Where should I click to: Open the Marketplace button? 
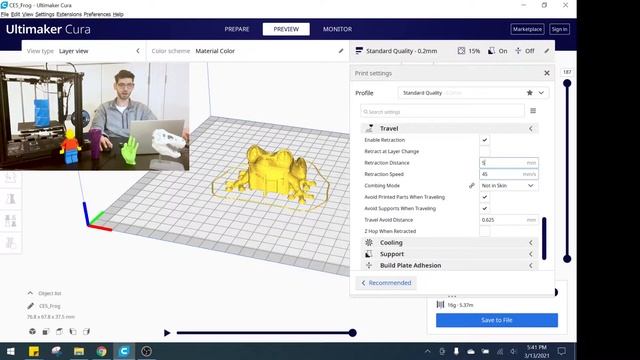coord(527,29)
